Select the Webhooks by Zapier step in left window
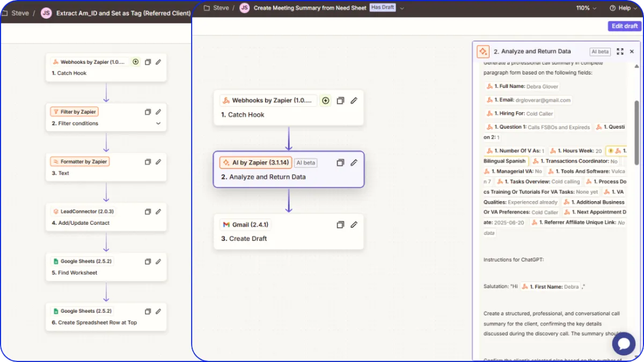Viewport: 644px width, 362px height. point(106,67)
